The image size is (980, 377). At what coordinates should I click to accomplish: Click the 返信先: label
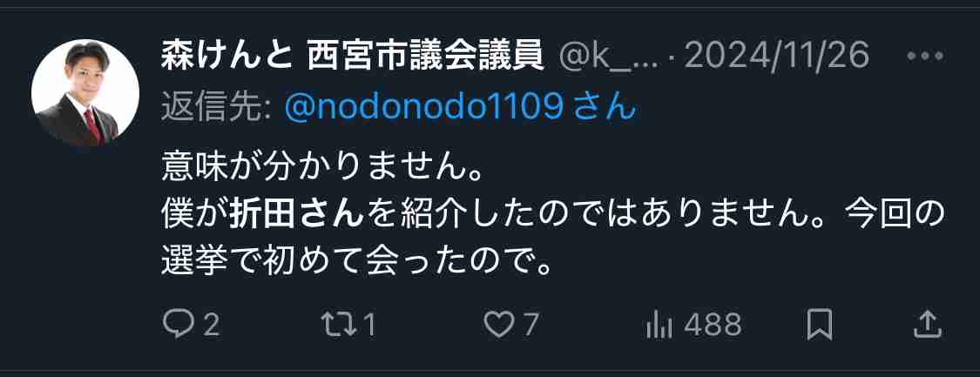tap(216, 109)
